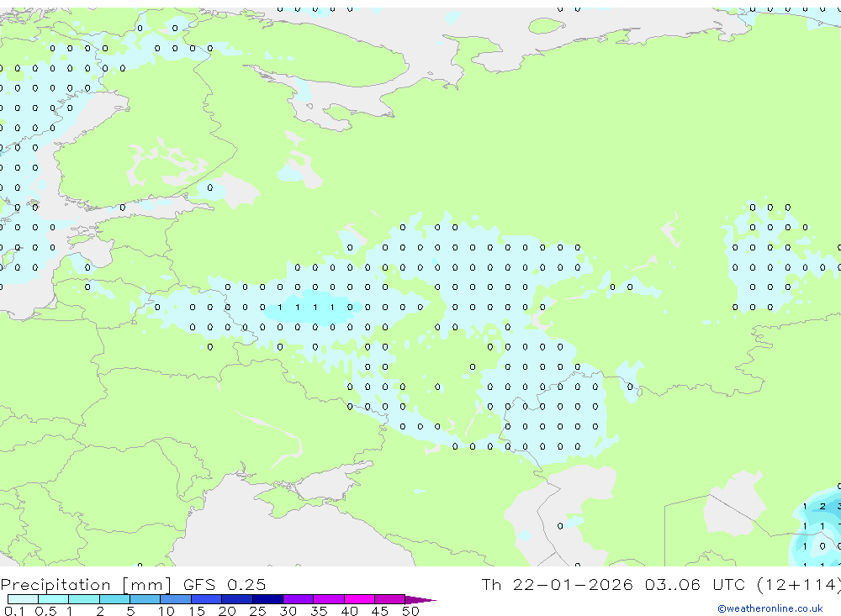Select the legend swatch between 35 and 40
Image resolution: width=841 pixels, height=616 pixels.
(329, 599)
